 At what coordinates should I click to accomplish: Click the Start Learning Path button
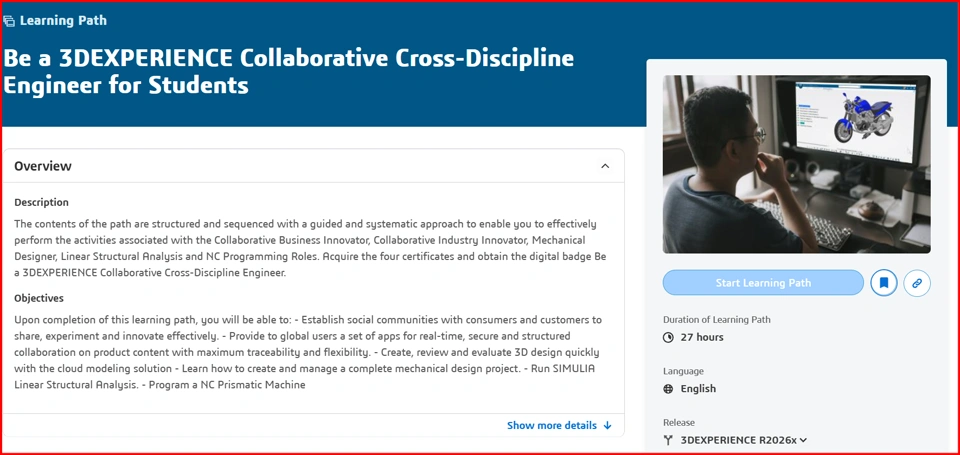point(763,283)
